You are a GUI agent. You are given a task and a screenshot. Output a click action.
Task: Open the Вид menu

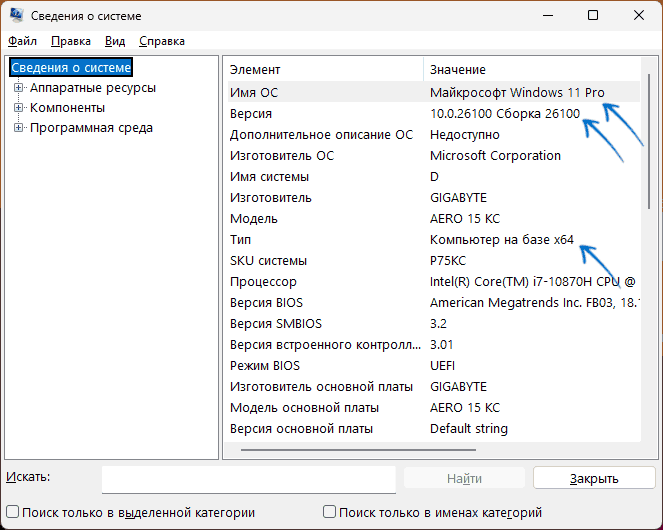[115, 41]
